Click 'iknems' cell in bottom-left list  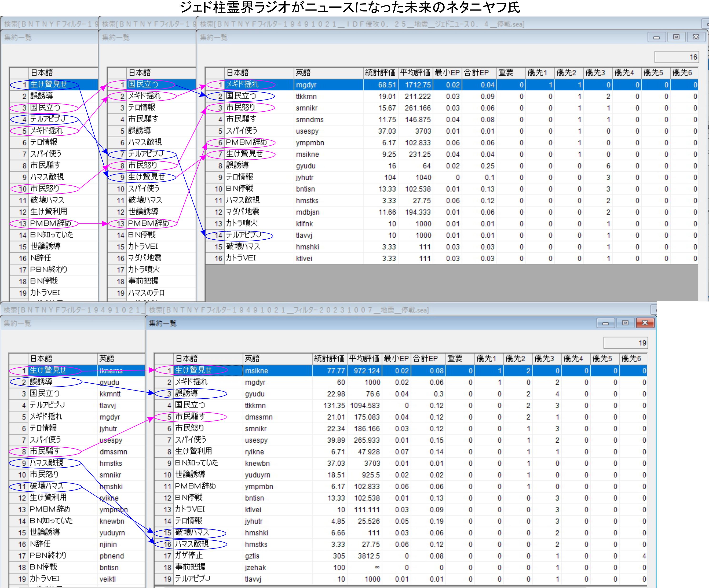coord(121,371)
